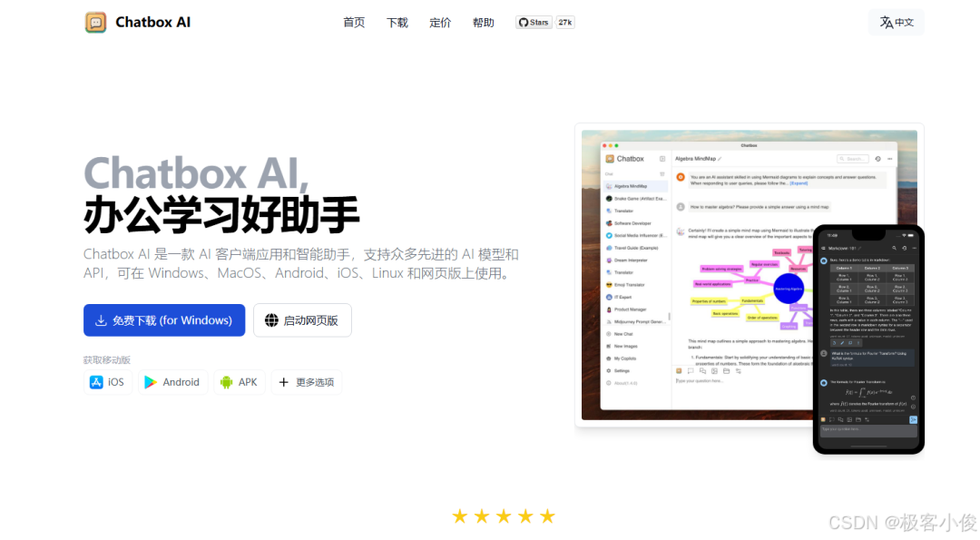Viewport: 980px width, 540px height.
Task: Click the 启动网页版 button
Action: tap(302, 320)
